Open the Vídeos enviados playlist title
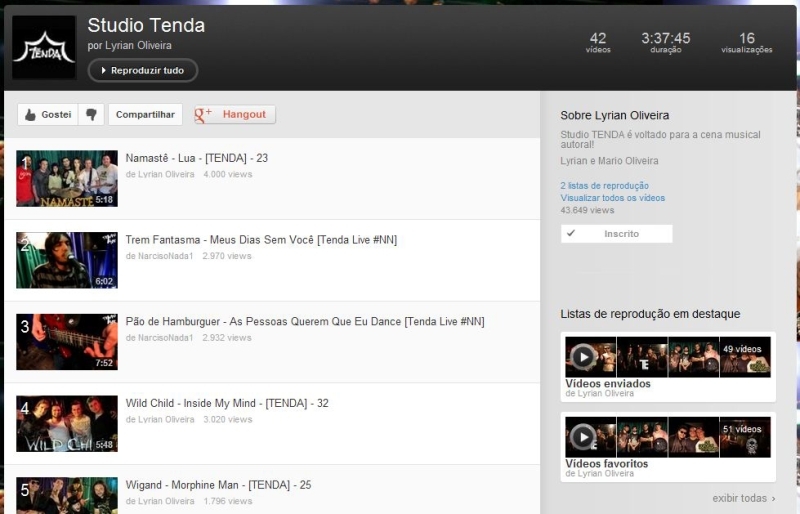The width and height of the screenshot is (800, 514). point(608,383)
